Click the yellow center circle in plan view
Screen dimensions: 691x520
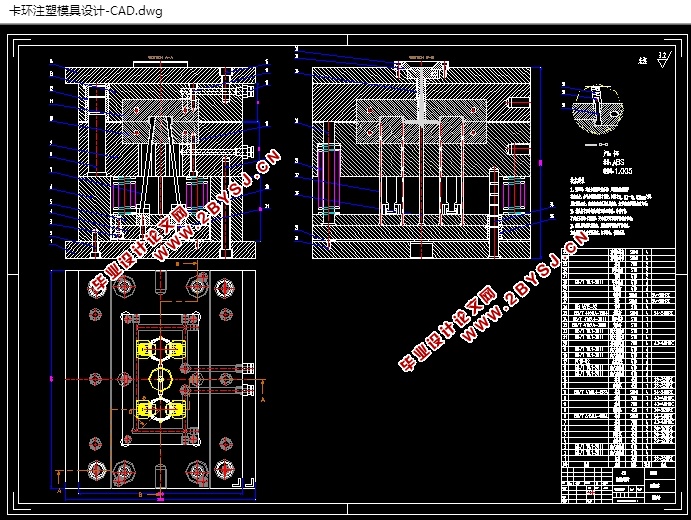pos(160,379)
